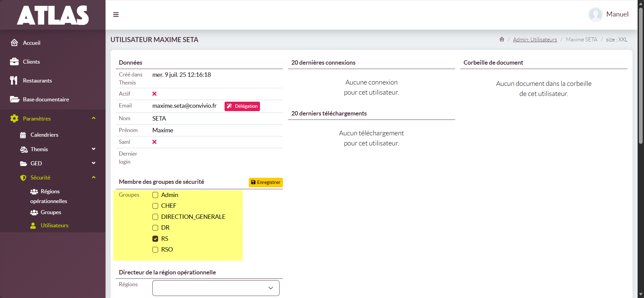Open the Manuel user avatar
This screenshot has height=298, width=644.
coord(595,14)
